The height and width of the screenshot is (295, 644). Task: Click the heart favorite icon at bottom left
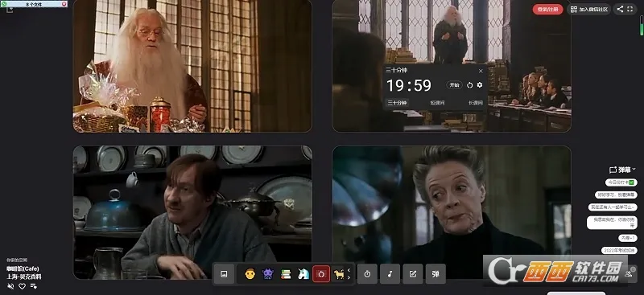pyautogui.click(x=23, y=286)
